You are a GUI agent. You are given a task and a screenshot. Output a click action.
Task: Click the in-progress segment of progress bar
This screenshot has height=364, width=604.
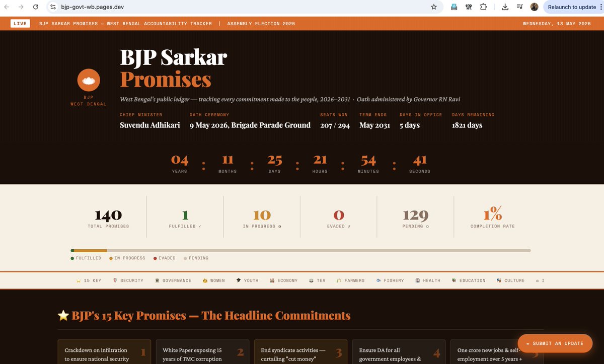[91, 250]
